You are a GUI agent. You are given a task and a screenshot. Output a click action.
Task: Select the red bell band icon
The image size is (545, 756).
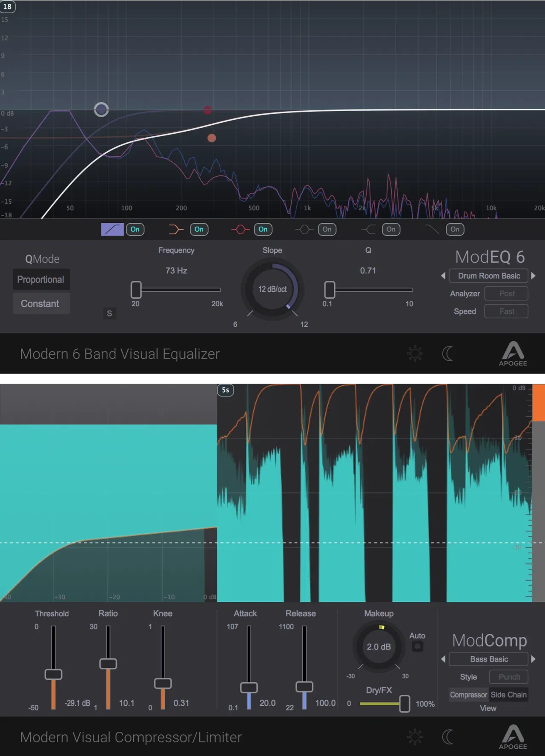tap(240, 230)
